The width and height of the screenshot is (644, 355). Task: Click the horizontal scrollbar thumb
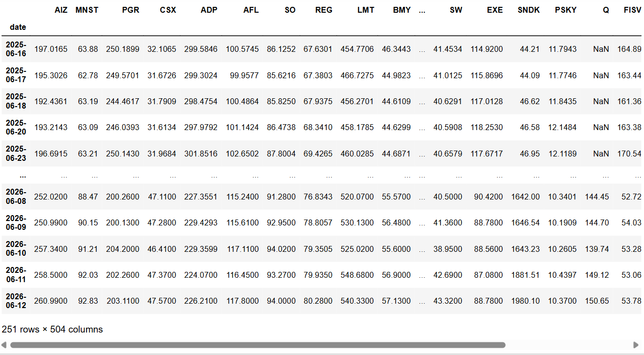258,345
